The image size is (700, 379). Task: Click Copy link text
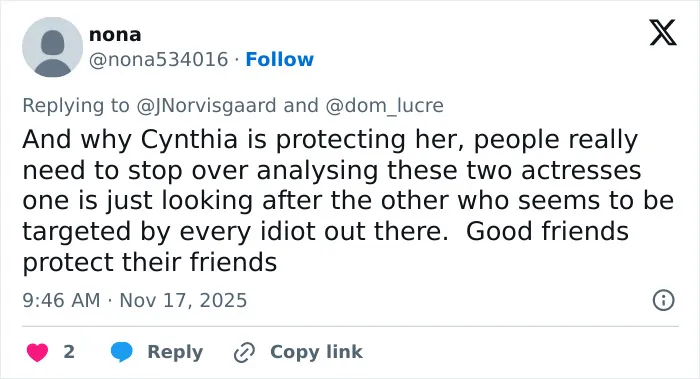(316, 352)
